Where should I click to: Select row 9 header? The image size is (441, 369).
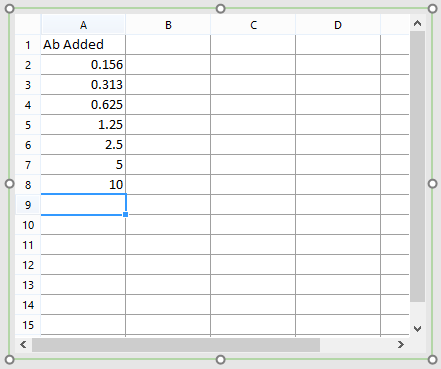coord(28,205)
